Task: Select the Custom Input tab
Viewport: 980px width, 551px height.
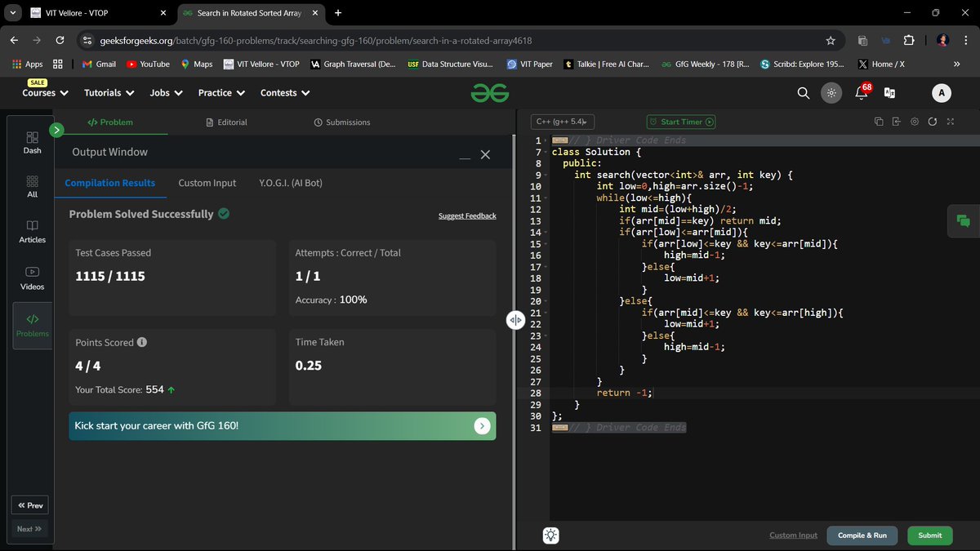Action: point(207,183)
